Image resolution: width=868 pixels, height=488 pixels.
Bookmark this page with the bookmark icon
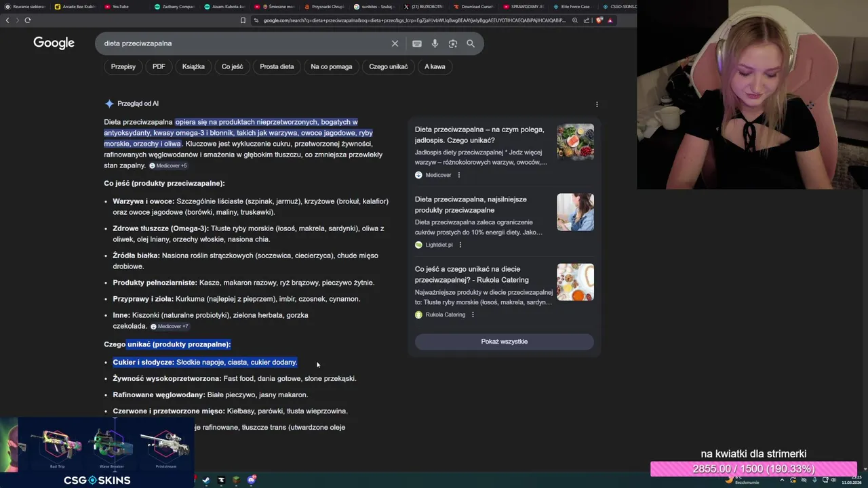pos(243,20)
